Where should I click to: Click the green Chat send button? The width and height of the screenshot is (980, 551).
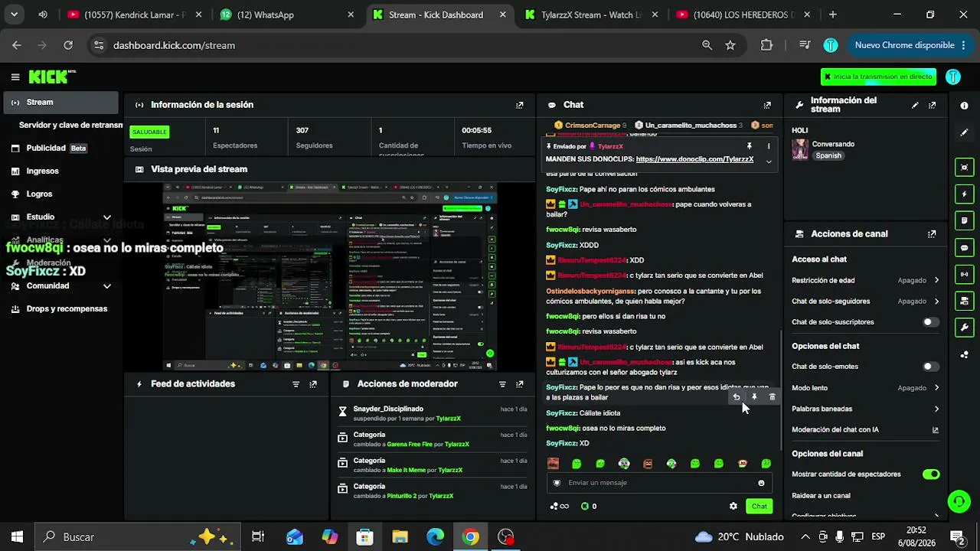tap(759, 506)
